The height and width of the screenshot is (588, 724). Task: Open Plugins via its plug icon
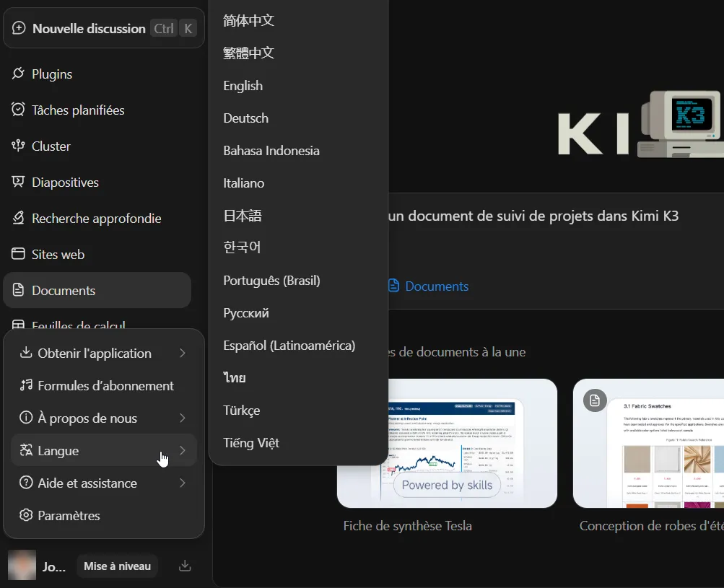(18, 74)
